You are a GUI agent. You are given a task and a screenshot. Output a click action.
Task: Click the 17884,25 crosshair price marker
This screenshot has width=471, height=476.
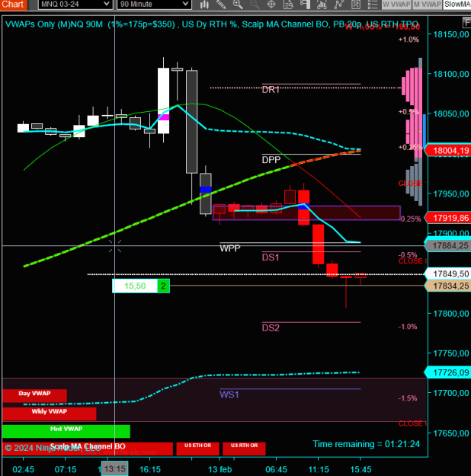(448, 245)
